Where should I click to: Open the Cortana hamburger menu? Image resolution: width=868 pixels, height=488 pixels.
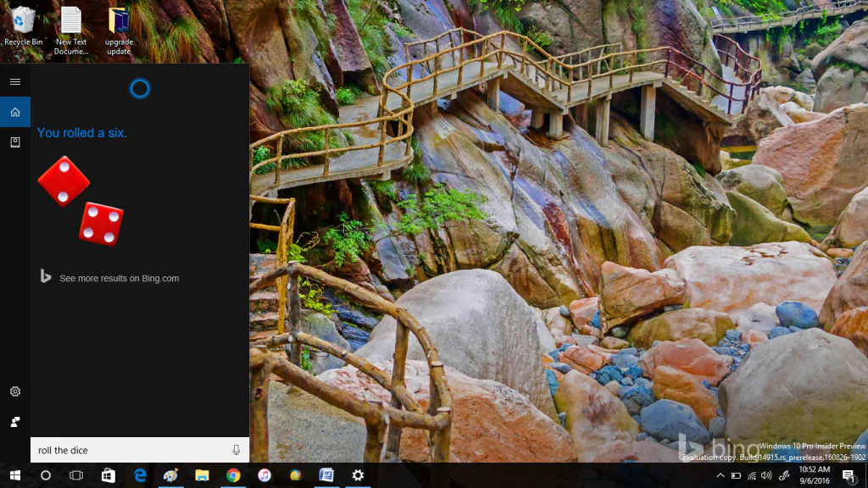pyautogui.click(x=15, y=82)
